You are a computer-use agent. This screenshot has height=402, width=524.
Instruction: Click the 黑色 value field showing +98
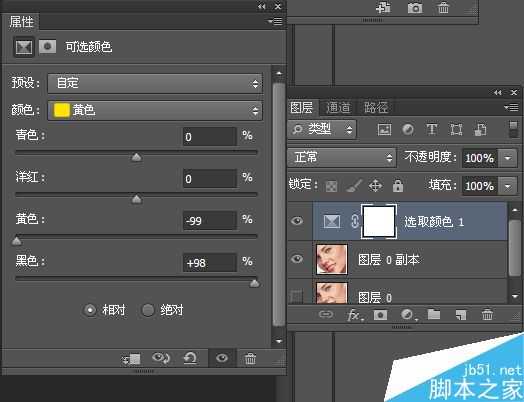(210, 263)
